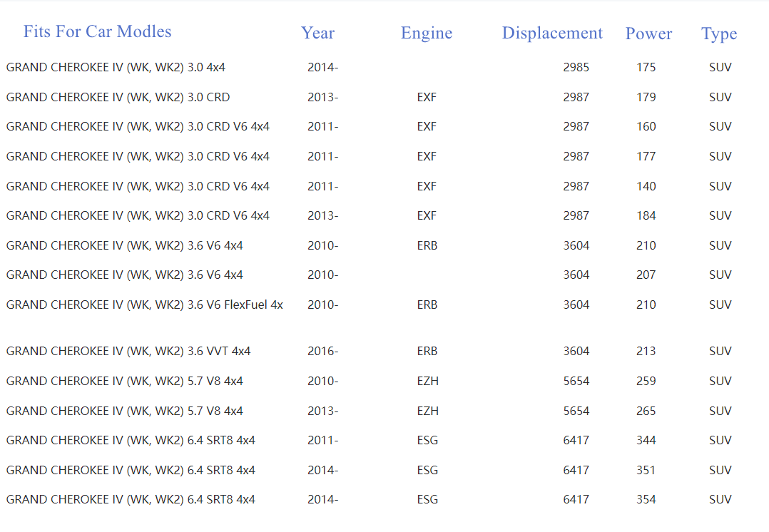
Task: Select the power value 354
Action: [x=646, y=499]
